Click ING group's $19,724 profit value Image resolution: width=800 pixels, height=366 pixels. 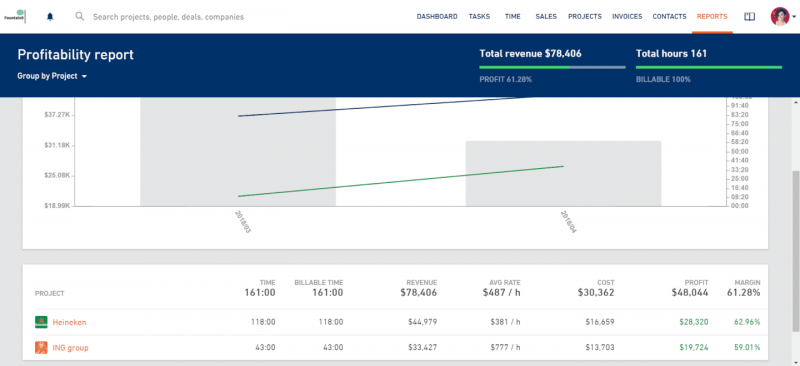[x=694, y=348]
